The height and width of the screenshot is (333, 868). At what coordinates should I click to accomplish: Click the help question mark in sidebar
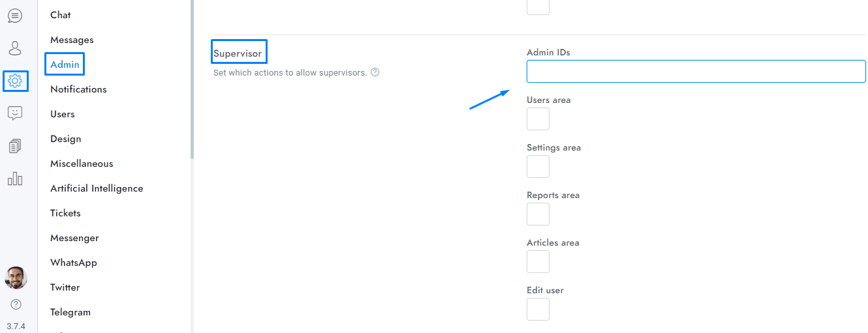tap(16, 304)
